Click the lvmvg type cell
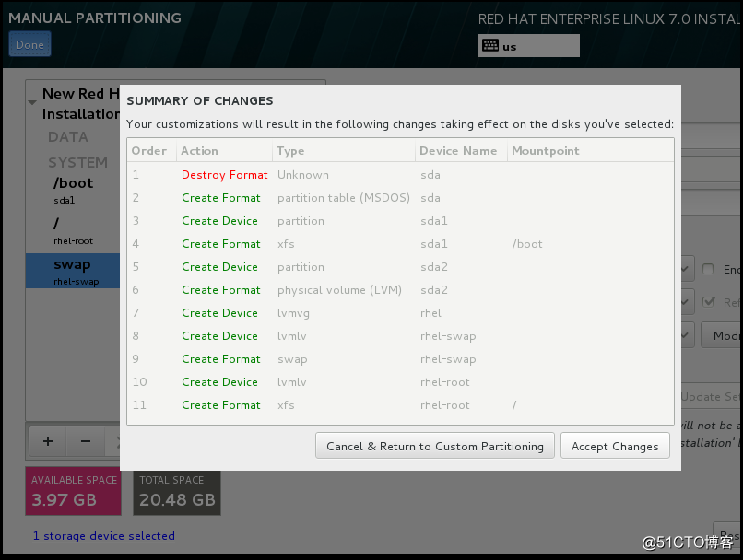The height and width of the screenshot is (560, 743). pyautogui.click(x=293, y=313)
